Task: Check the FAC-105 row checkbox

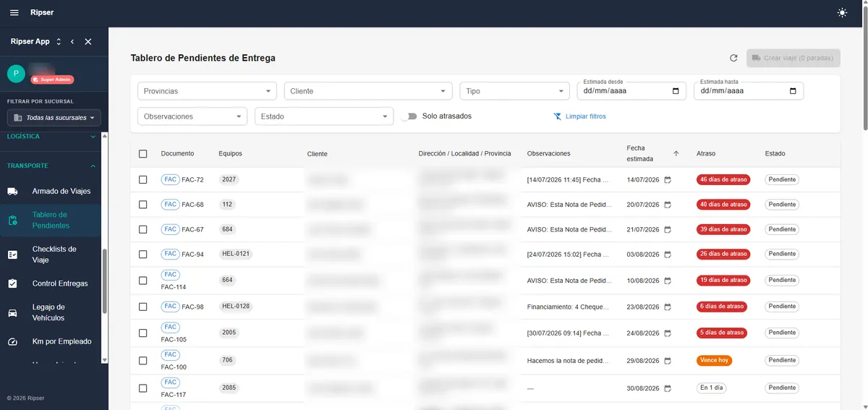Action: click(142, 333)
